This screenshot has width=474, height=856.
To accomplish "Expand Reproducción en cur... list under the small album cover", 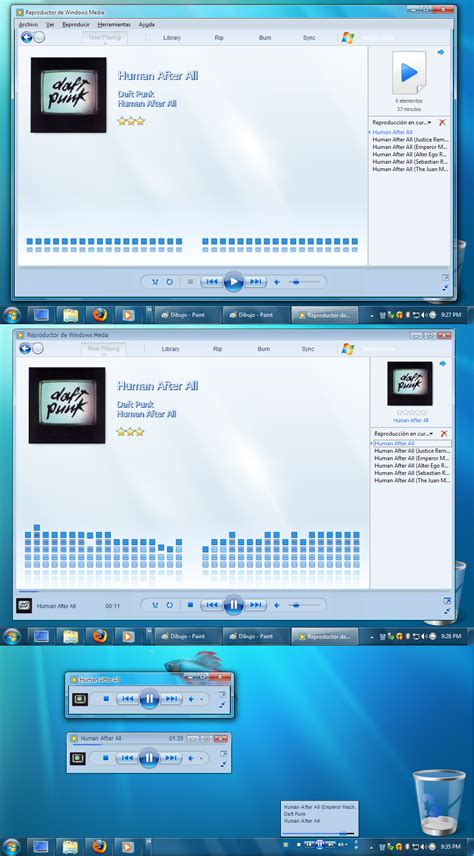I will (404, 433).
